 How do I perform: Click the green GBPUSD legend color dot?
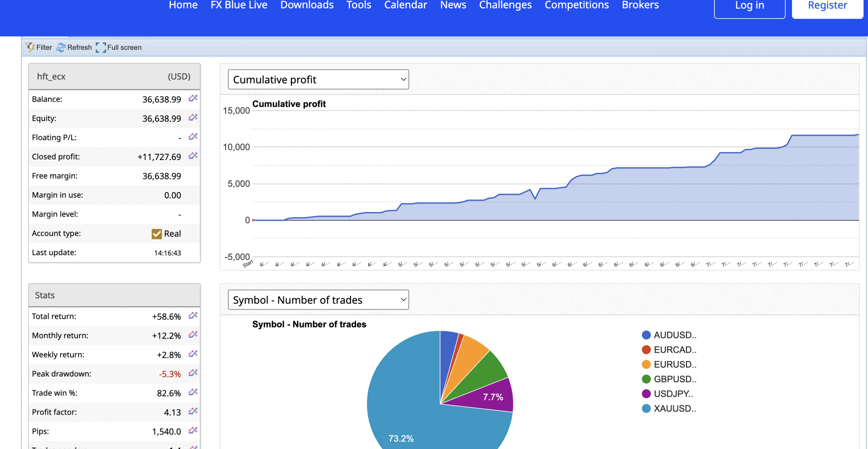coord(646,379)
